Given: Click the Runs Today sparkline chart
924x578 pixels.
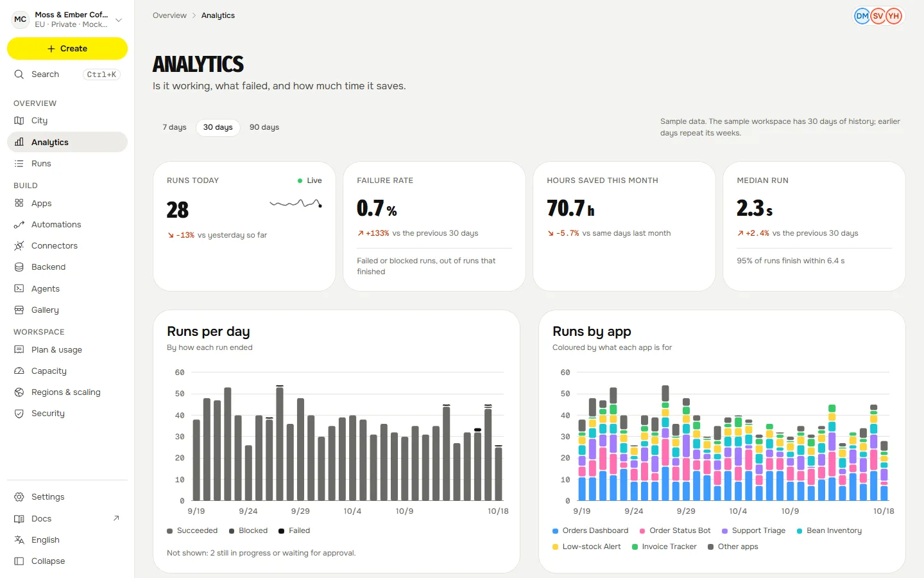Looking at the screenshot, I should (x=296, y=204).
